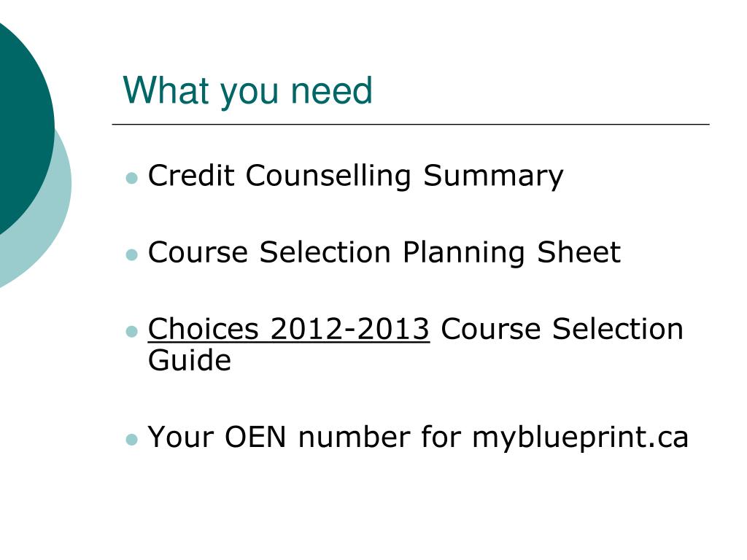The height and width of the screenshot is (560, 747).
Task: Click the Course Selection Planning Sheet line
Action: pos(384,252)
